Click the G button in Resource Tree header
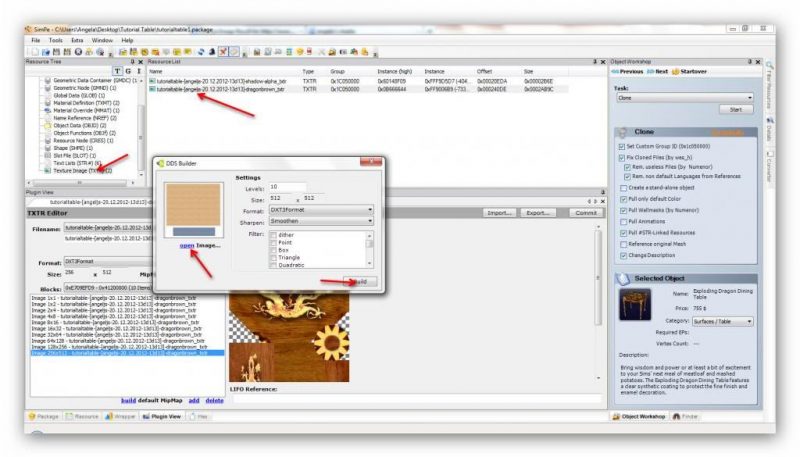The width and height of the screenshot is (800, 457). [127, 71]
